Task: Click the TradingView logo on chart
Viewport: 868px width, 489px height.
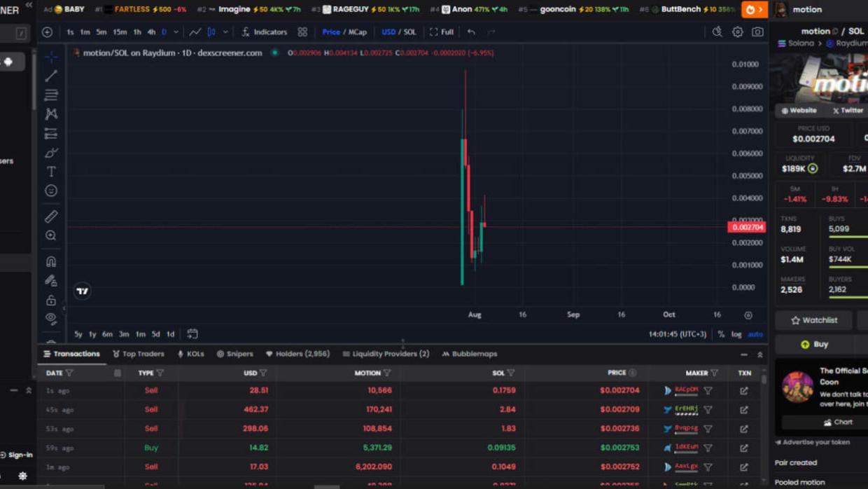Action: coord(83,291)
